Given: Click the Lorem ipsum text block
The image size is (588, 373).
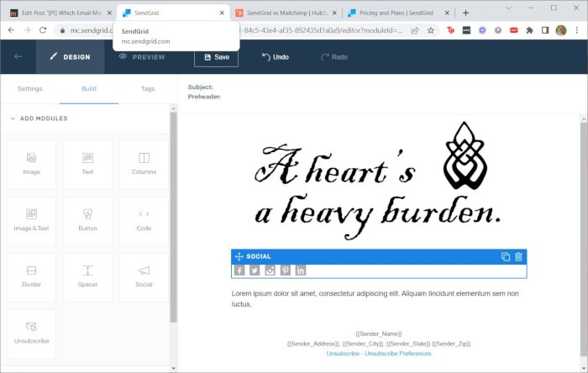Looking at the screenshot, I should click(375, 299).
